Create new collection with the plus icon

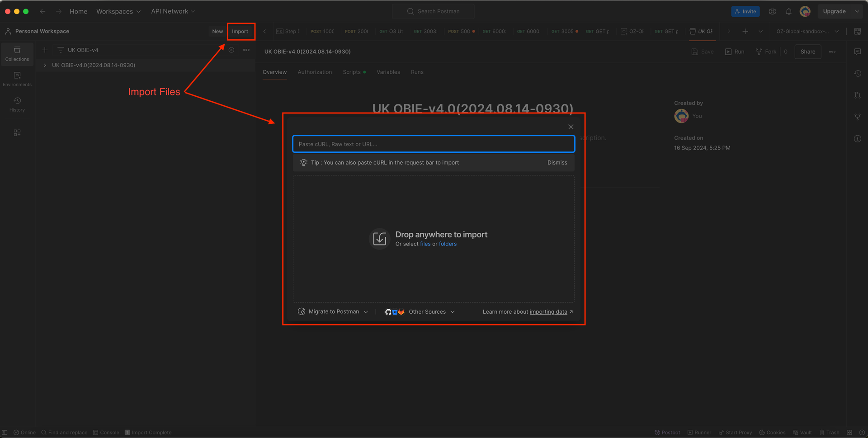[x=45, y=50]
